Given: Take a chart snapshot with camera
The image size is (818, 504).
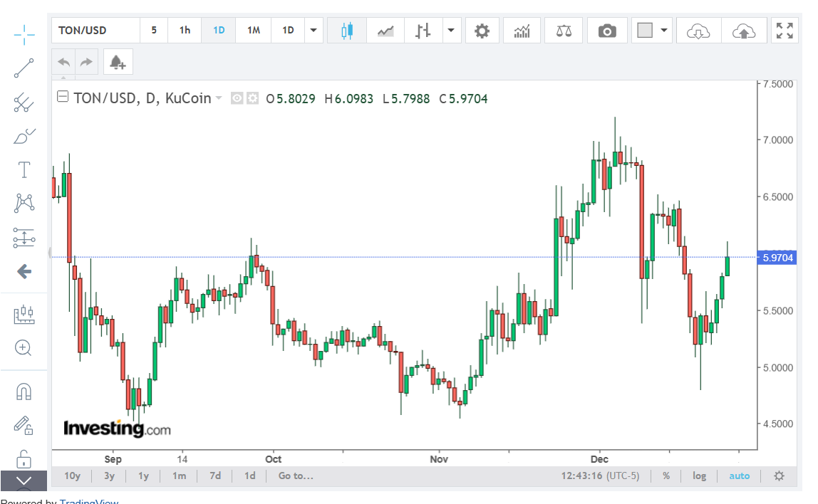Looking at the screenshot, I should (607, 31).
